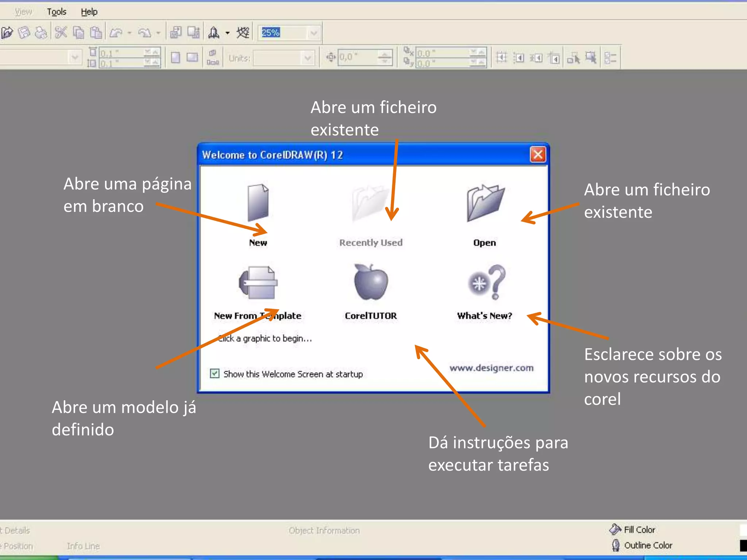
Task: Visit the www.designer.com link
Action: click(x=491, y=368)
